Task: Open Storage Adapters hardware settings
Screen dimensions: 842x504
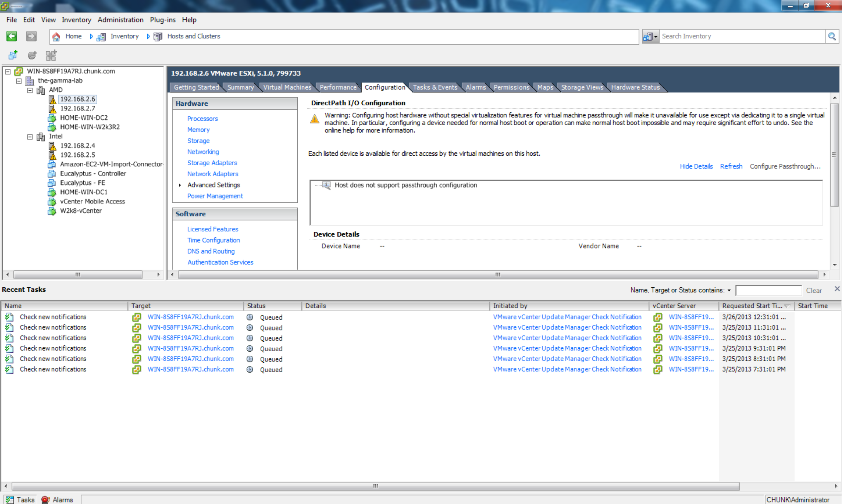Action: (212, 163)
